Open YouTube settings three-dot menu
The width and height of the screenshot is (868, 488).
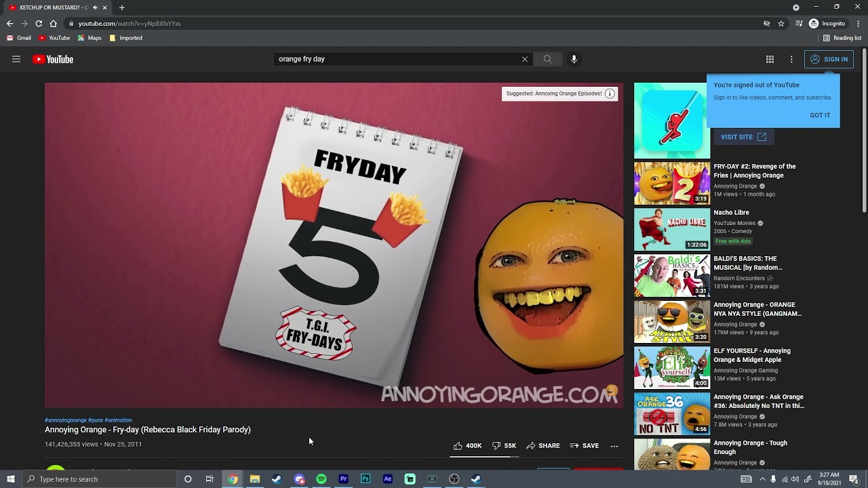(x=791, y=59)
